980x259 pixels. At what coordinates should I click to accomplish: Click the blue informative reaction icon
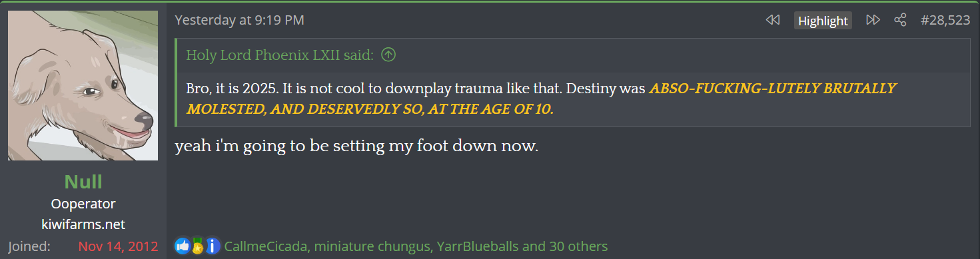tap(213, 246)
